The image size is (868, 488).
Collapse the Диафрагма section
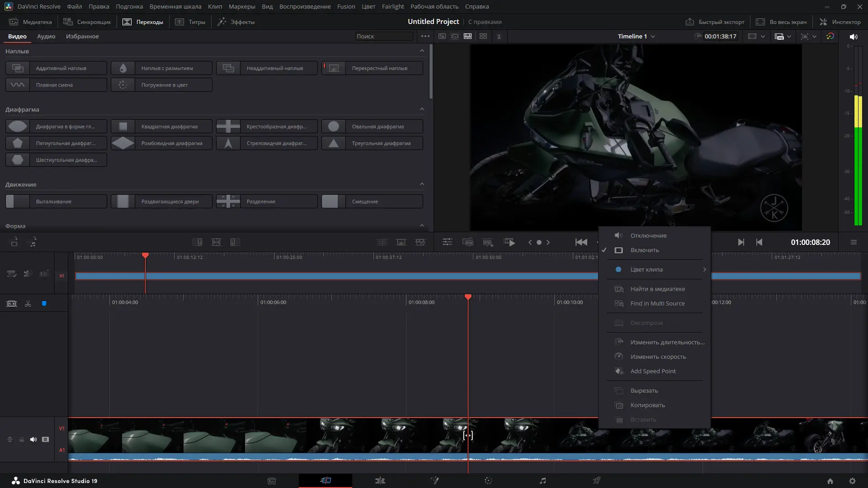pyautogui.click(x=422, y=109)
